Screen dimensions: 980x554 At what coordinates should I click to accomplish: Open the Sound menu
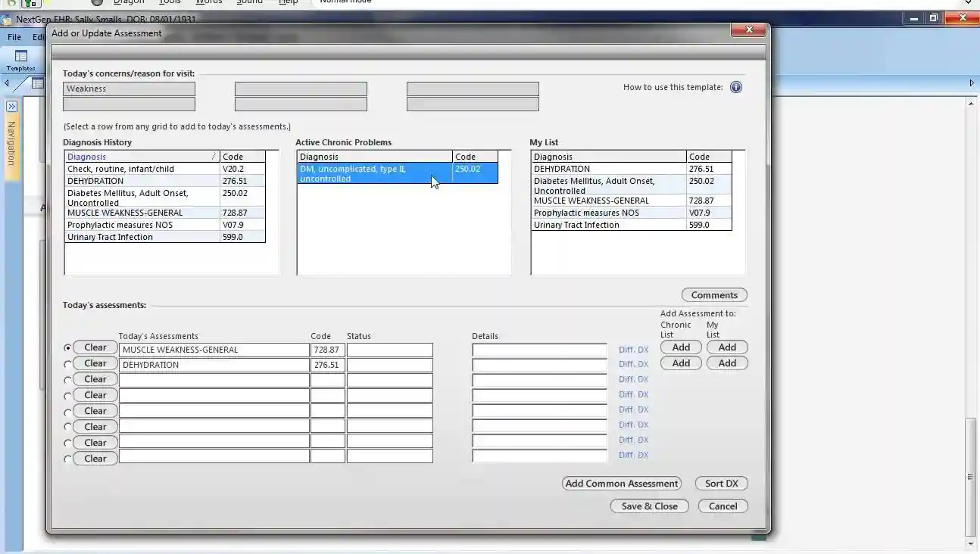[250, 2]
